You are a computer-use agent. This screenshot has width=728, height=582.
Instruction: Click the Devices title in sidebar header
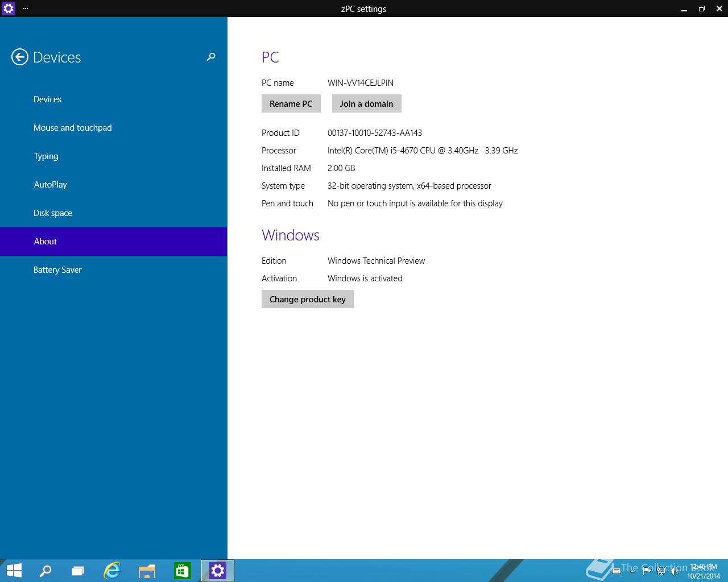[x=57, y=57]
